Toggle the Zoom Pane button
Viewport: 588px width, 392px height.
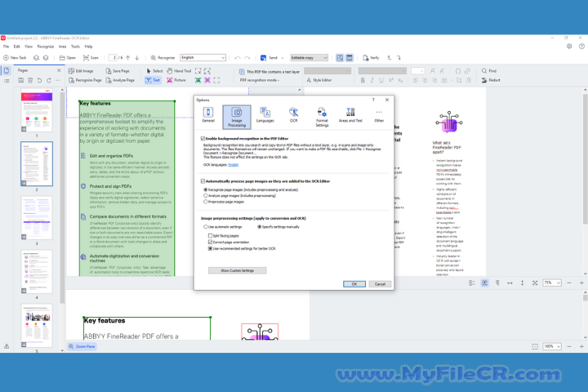tap(82, 346)
